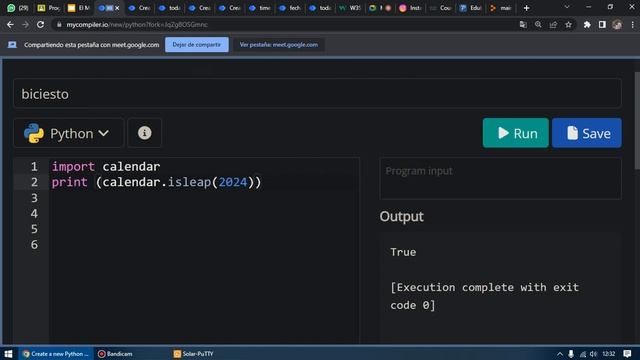The width and height of the screenshot is (640, 360).
Task: Click Ver pestaña: meet.google.com button
Action: click(x=279, y=44)
